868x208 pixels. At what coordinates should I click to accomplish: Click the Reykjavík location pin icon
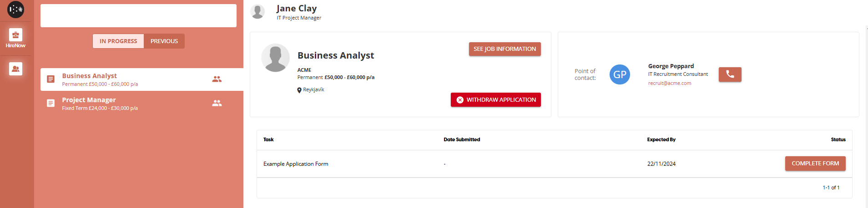299,90
